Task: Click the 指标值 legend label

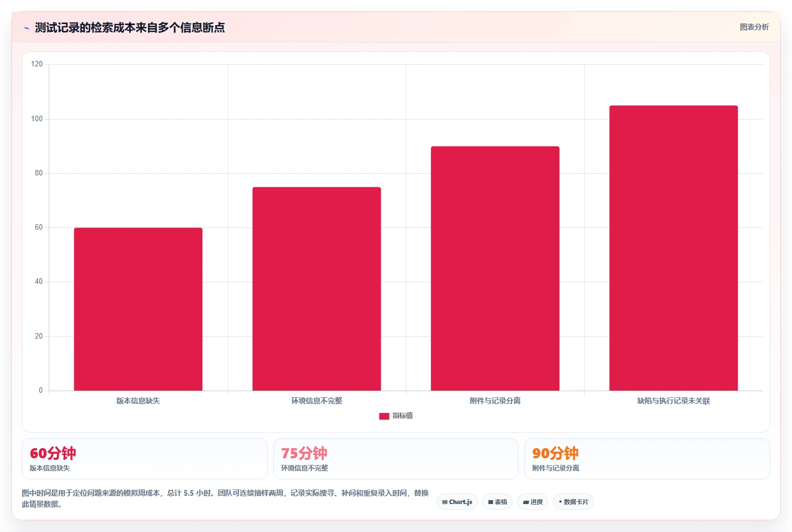Action: [402, 416]
